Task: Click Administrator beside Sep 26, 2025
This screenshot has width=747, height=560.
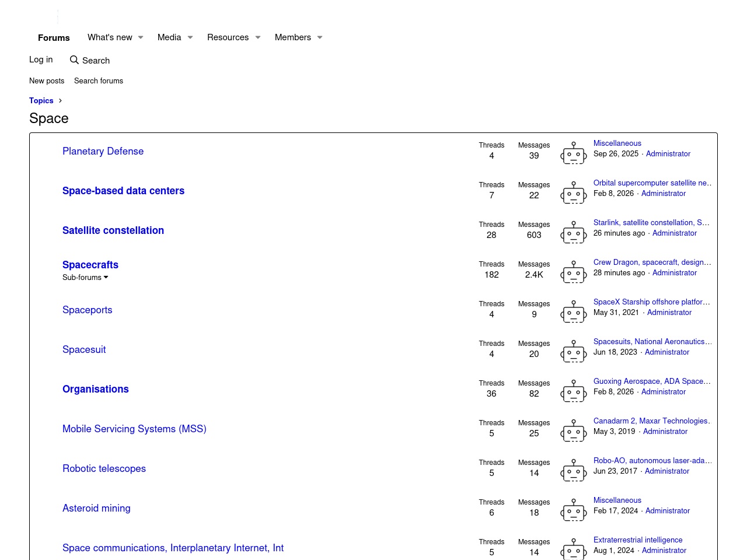Action: pos(668,154)
